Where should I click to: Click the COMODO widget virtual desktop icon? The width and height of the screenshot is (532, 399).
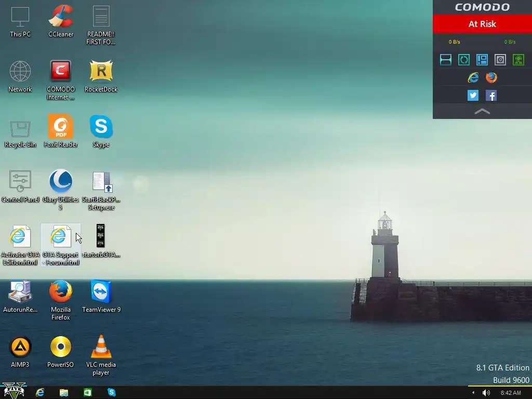pyautogui.click(x=500, y=60)
